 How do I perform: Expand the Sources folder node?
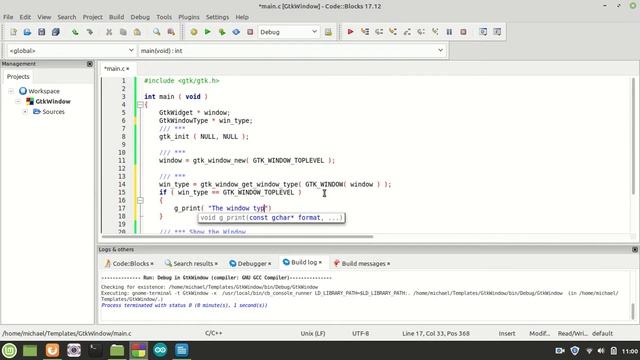click(x=25, y=111)
